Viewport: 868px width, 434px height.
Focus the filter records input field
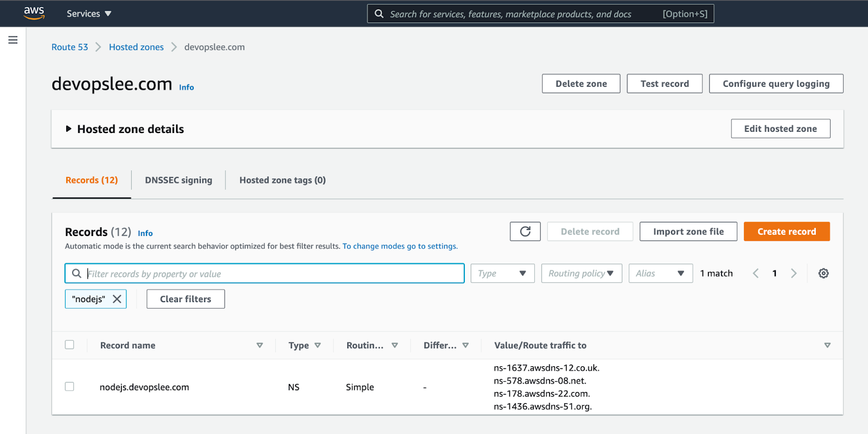tap(265, 273)
